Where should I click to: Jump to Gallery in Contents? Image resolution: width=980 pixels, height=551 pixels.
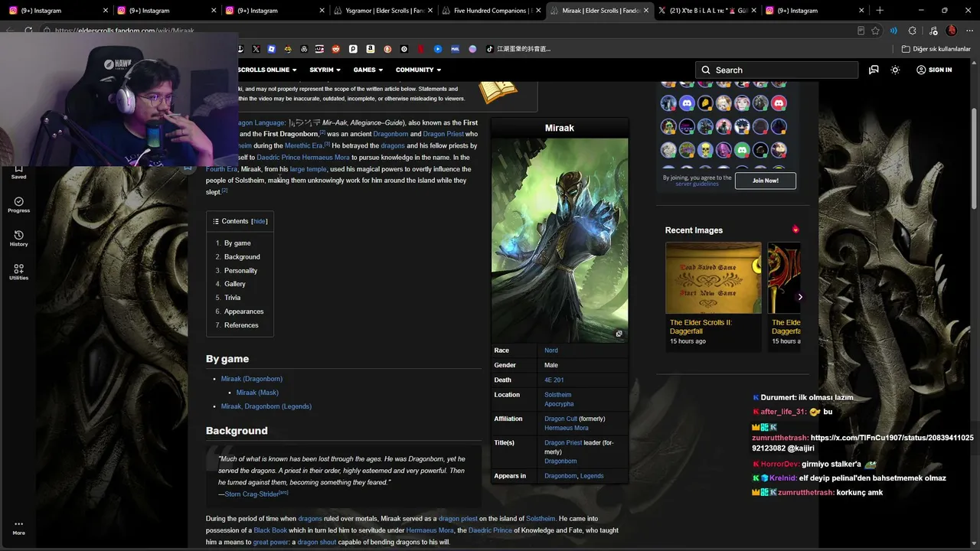pos(234,284)
